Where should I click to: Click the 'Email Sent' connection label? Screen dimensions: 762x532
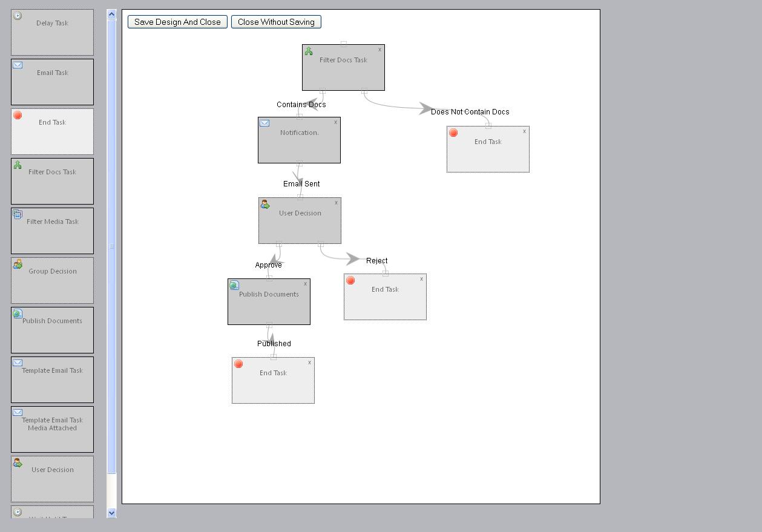pyautogui.click(x=301, y=184)
